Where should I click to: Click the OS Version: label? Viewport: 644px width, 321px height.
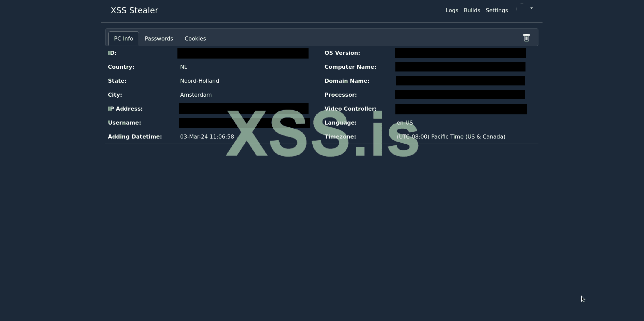[342, 53]
